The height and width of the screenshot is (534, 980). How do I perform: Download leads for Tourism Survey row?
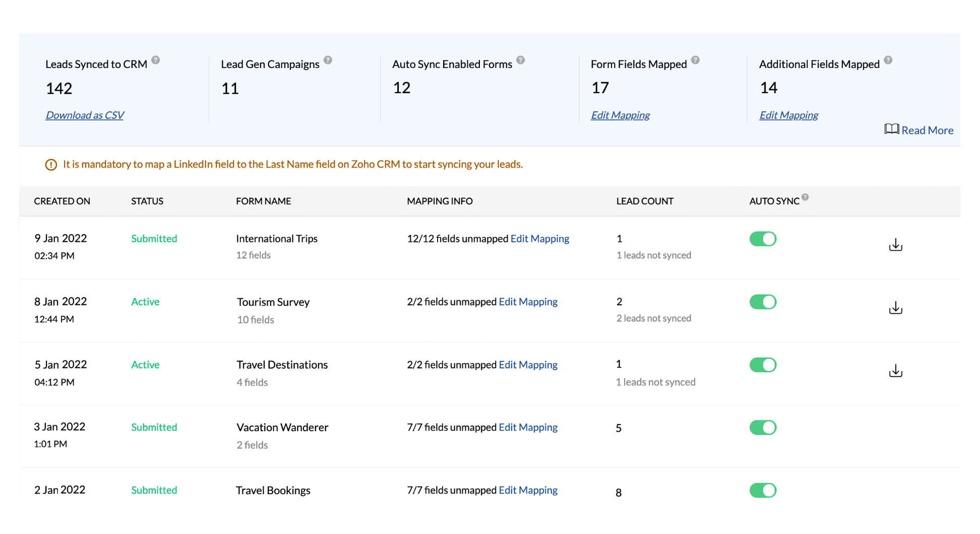pos(895,308)
